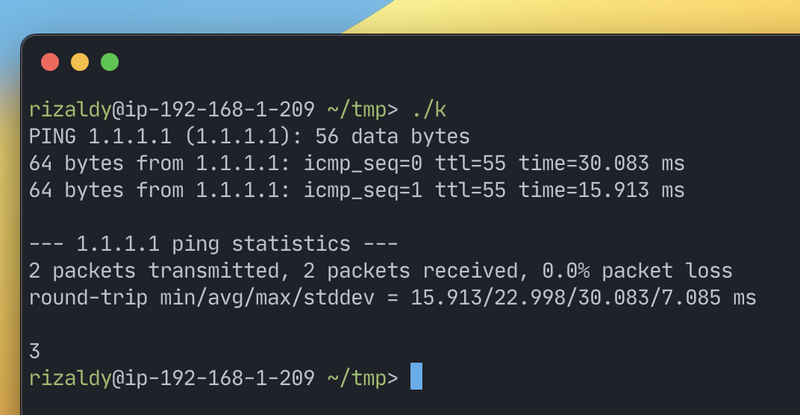Image resolution: width=800 pixels, height=415 pixels.
Task: Click the ~/tmp path in bottom prompt
Action: tap(357, 378)
